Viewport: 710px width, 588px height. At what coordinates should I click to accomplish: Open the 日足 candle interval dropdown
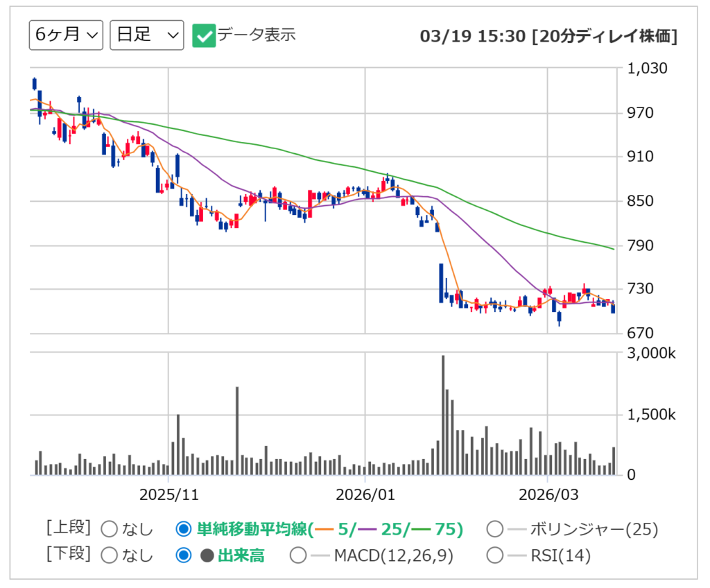tap(146, 35)
